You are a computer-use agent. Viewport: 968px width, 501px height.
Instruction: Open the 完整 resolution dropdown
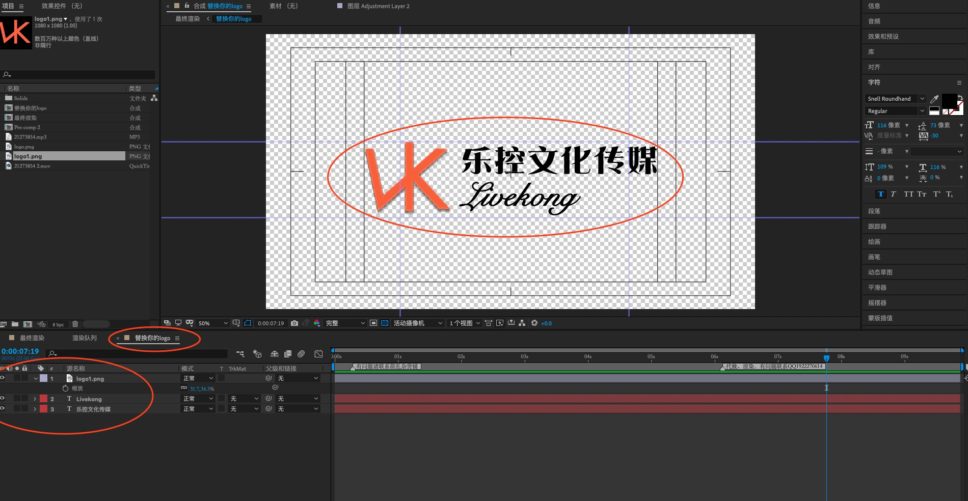pyautogui.click(x=346, y=323)
